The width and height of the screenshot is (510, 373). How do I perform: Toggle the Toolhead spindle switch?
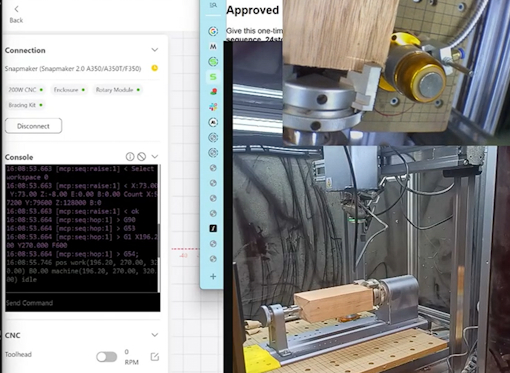tap(107, 357)
